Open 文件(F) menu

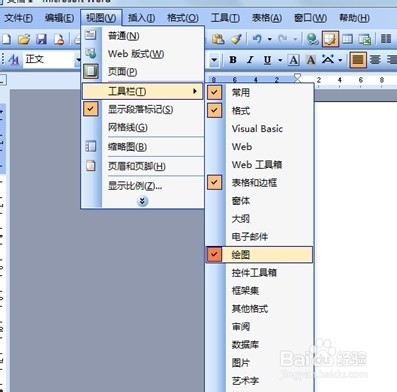(18, 17)
